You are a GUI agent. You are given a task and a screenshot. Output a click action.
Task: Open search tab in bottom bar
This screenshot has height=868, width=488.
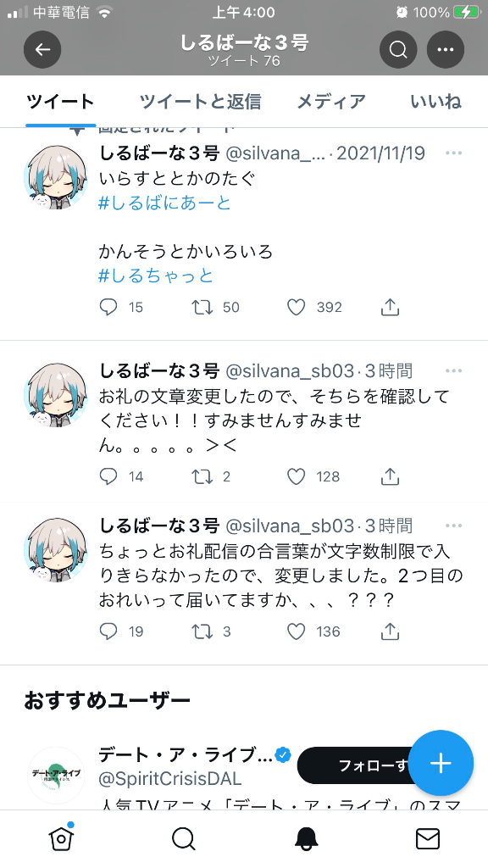184,839
